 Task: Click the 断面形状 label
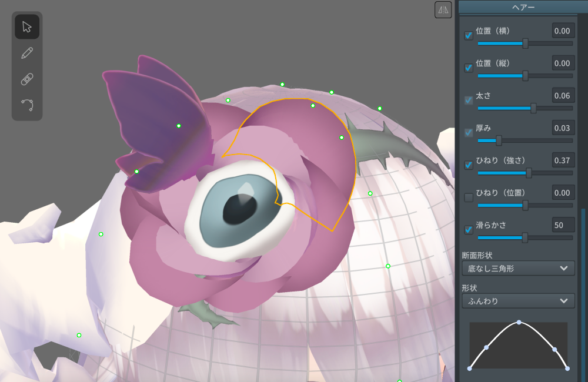pos(477,255)
